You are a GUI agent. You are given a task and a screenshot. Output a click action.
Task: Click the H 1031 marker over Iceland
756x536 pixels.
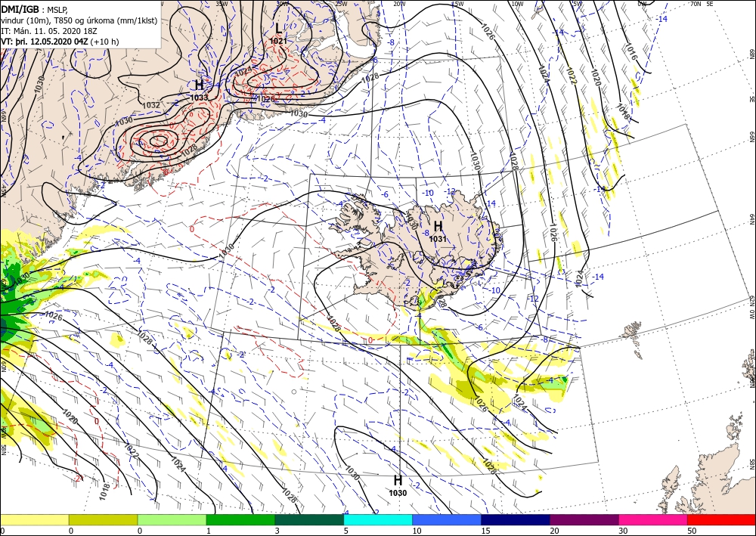tap(438, 231)
